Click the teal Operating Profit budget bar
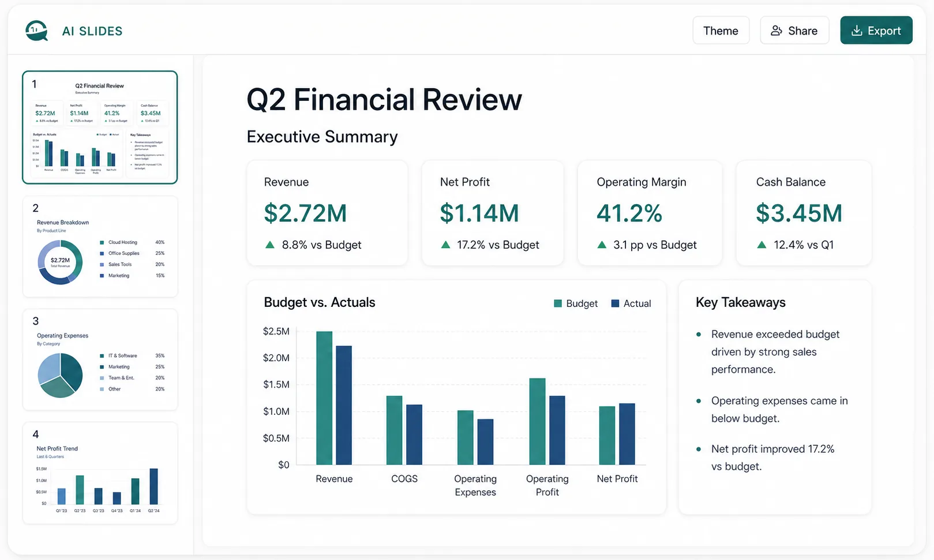 coord(538,422)
